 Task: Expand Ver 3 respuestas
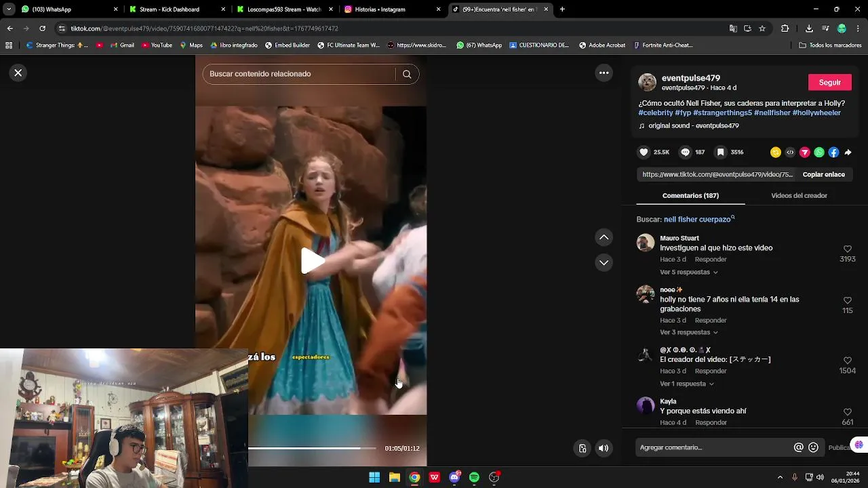[x=688, y=332]
